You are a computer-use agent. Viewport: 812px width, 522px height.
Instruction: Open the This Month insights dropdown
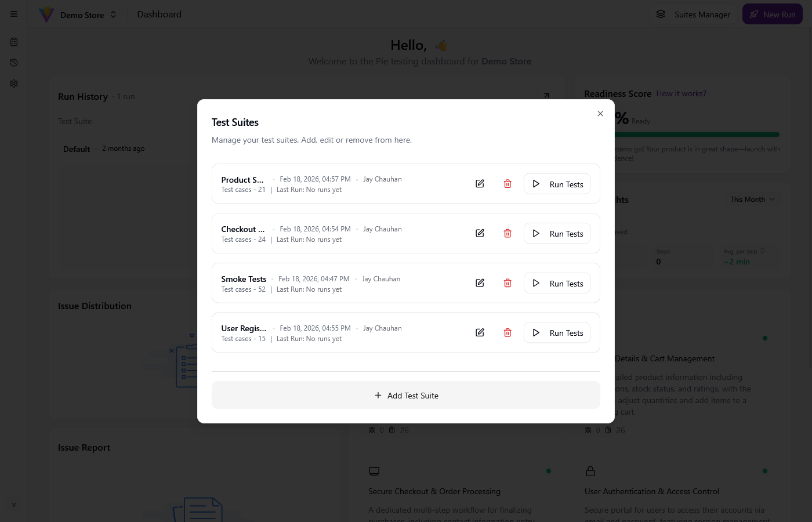click(752, 199)
